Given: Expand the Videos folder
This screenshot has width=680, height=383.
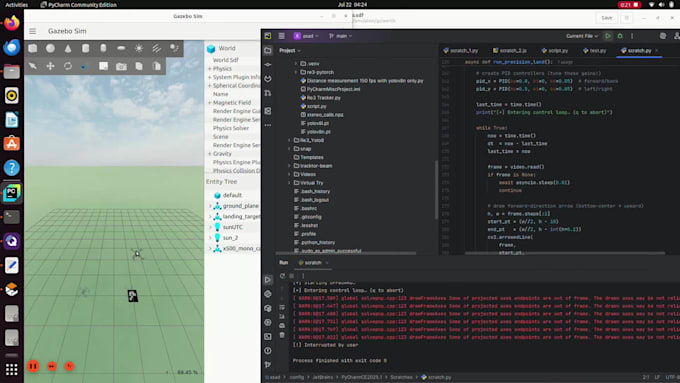Looking at the screenshot, I should click(x=289, y=174).
